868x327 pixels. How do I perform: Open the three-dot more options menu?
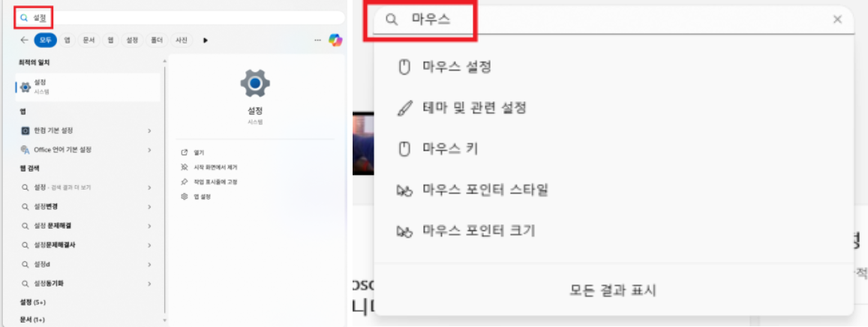[x=318, y=40]
